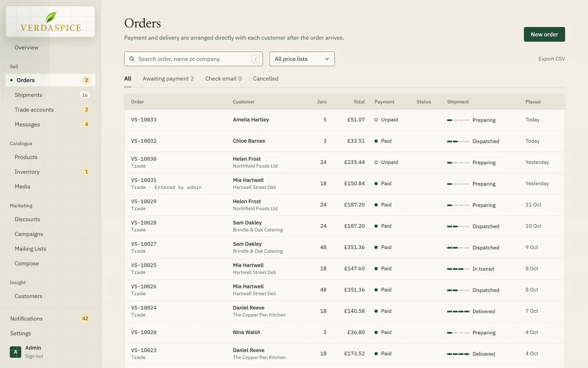Click the Inventory count badge 1

[87, 172]
